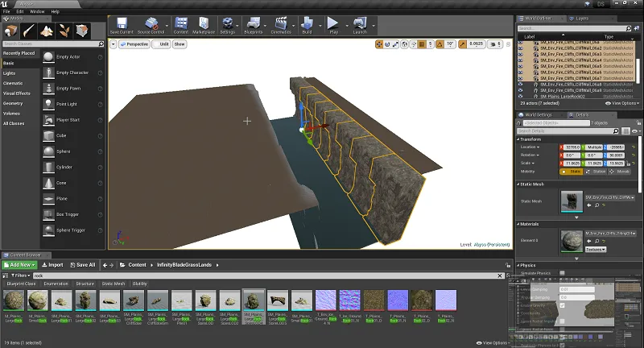The width and height of the screenshot is (644, 348).
Task: Switch to Landscape mode icon
Action: click(x=47, y=31)
